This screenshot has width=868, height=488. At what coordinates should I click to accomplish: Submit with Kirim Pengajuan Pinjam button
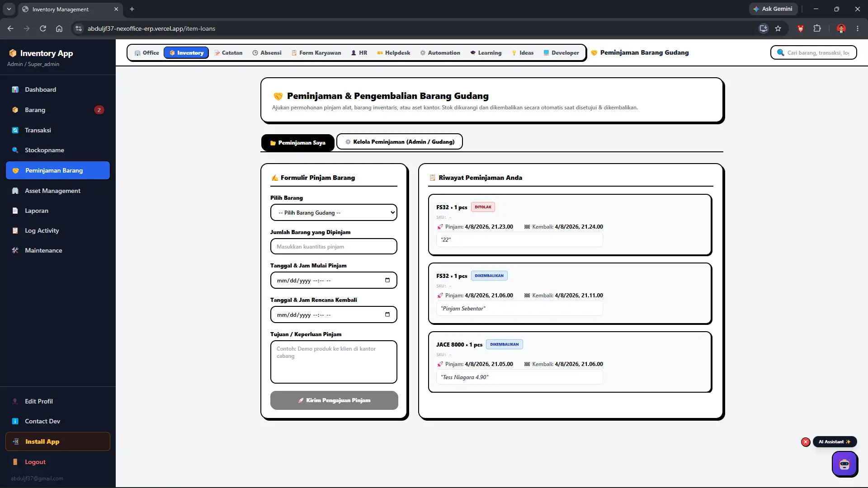click(x=334, y=400)
